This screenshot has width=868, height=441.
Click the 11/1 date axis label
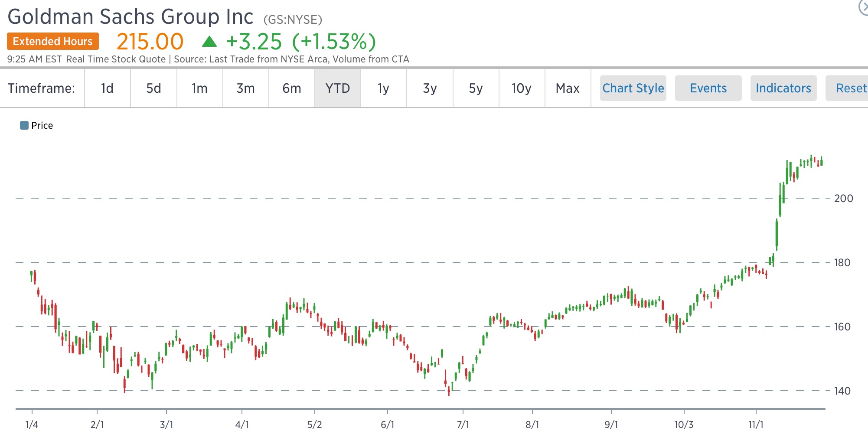click(756, 425)
